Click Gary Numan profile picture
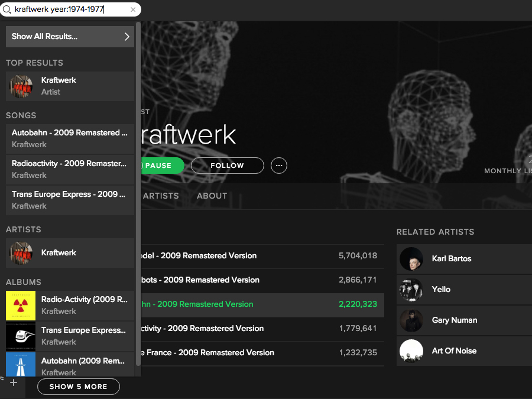This screenshot has height=399, width=532. pyautogui.click(x=411, y=320)
